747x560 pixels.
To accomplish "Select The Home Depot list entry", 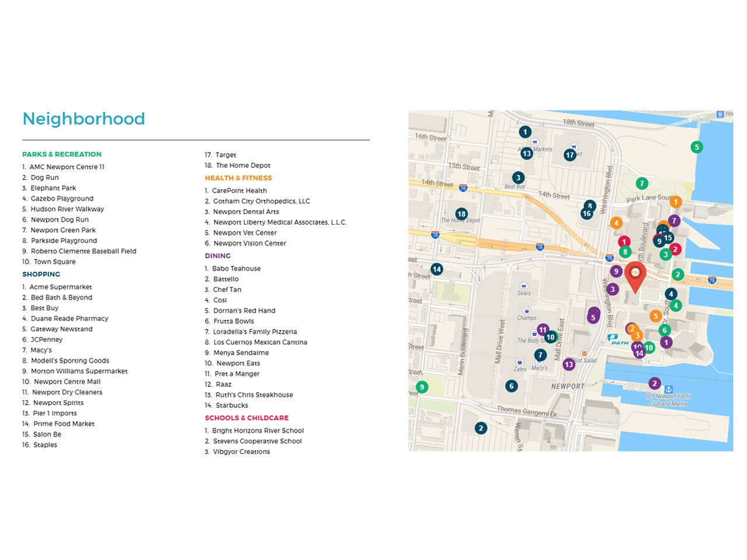I will (238, 166).
